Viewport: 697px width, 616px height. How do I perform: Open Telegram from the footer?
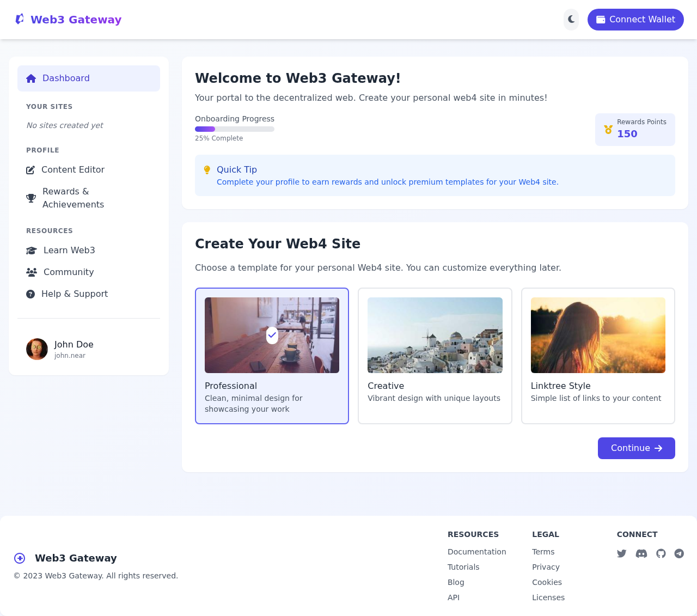pos(679,553)
